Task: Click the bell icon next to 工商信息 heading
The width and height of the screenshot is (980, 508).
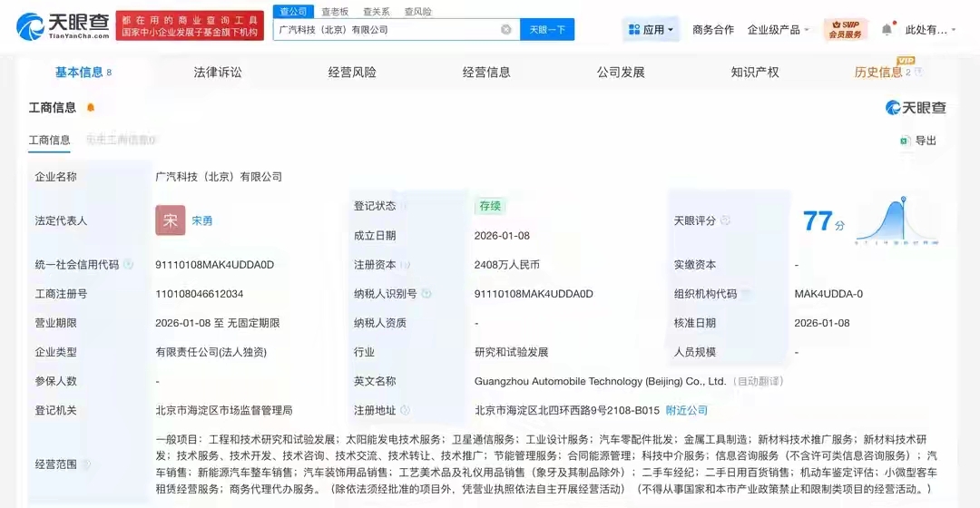Action: [x=91, y=107]
